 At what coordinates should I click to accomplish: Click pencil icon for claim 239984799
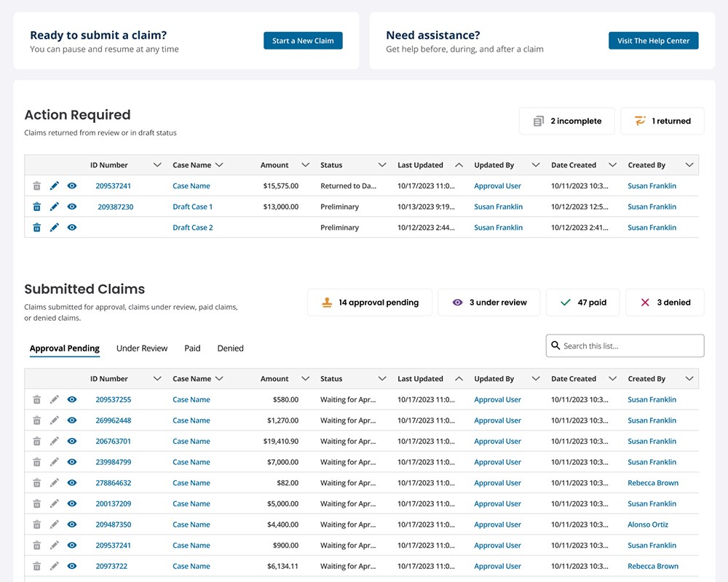pos(55,462)
